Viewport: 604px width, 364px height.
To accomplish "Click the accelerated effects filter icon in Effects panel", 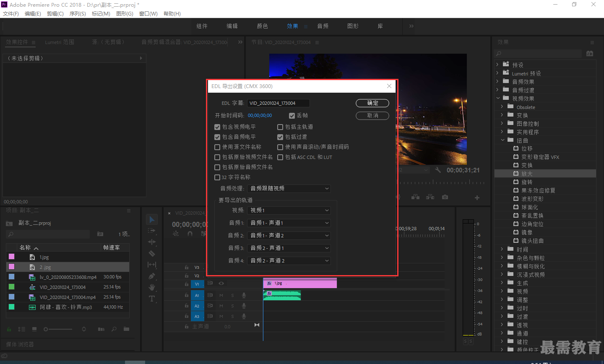I will [x=590, y=54].
